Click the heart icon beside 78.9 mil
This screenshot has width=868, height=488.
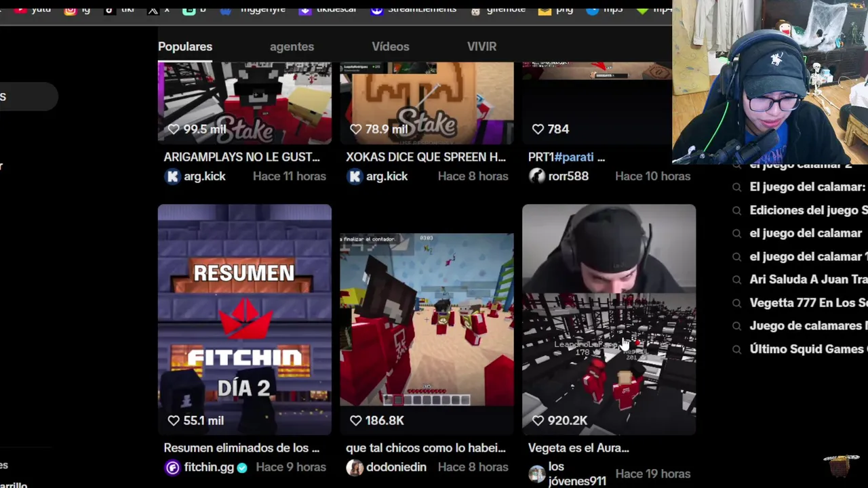356,129
